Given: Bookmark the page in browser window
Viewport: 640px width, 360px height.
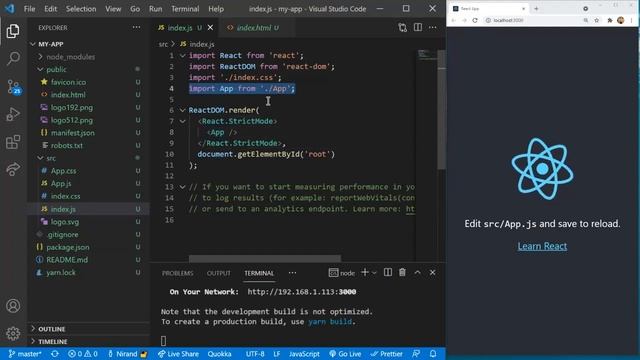Looking at the screenshot, I should [x=596, y=20].
